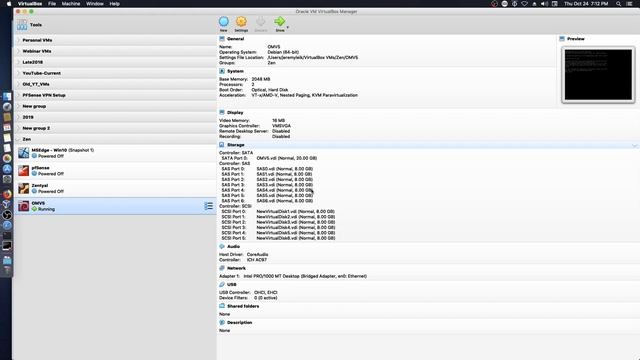Click the date and time in menu bar

(x=586, y=4)
